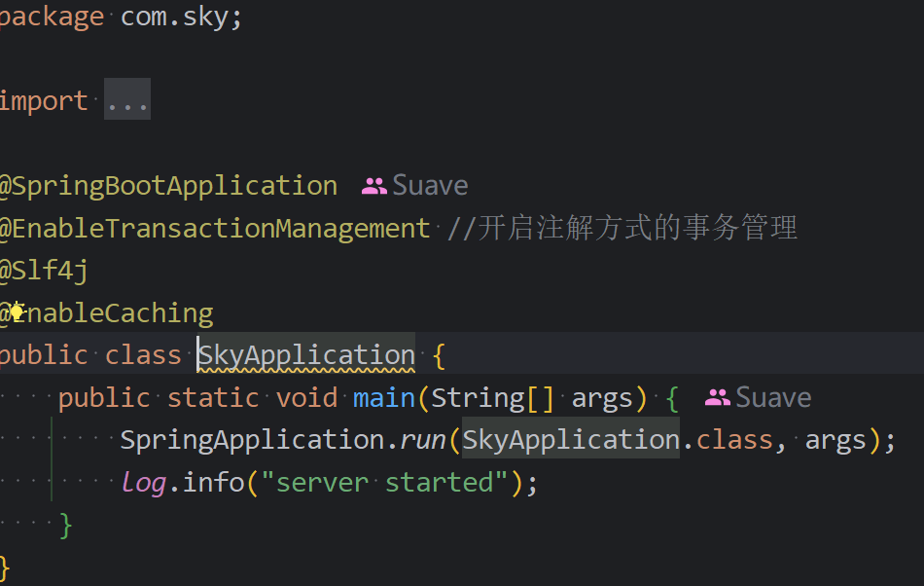Screen dimensions: 924x586
Task: Click the green closing brace of main
Action: 65,526
